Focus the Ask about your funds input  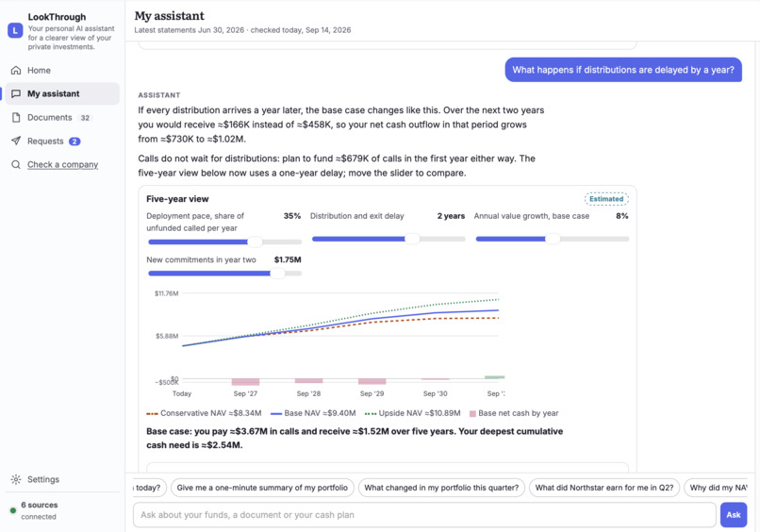424,514
